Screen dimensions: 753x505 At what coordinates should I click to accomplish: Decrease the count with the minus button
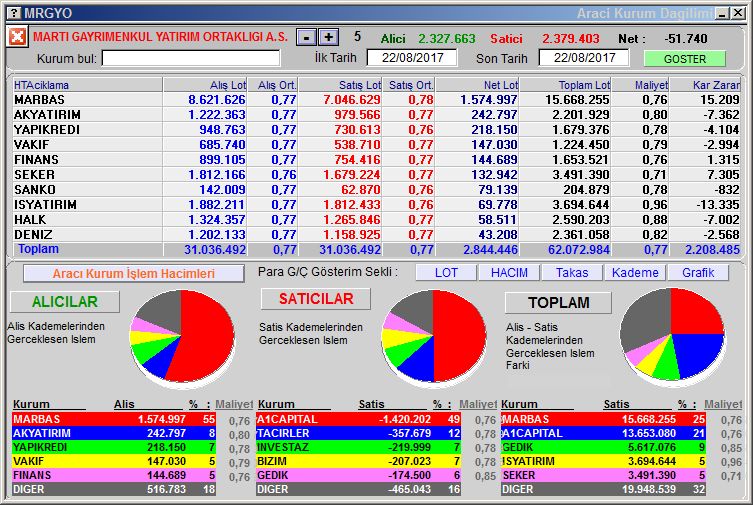coord(306,37)
